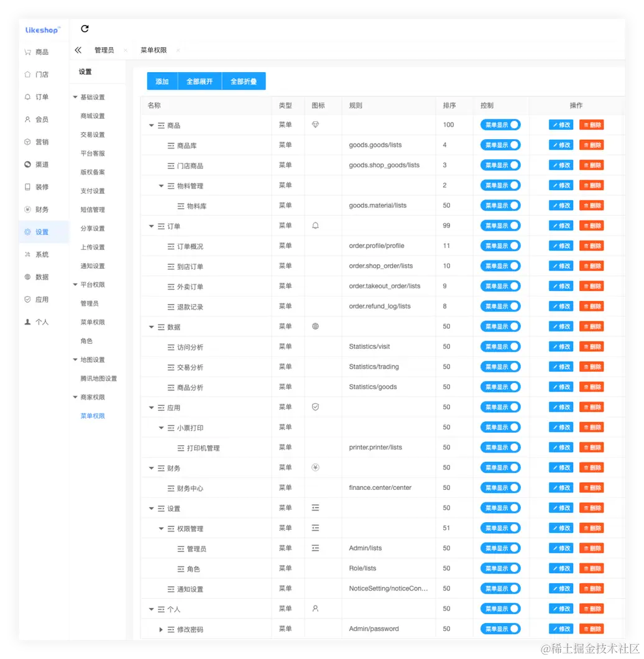Open 渠道 icon in sidebar
The width and height of the screenshot is (644, 659).
click(28, 164)
